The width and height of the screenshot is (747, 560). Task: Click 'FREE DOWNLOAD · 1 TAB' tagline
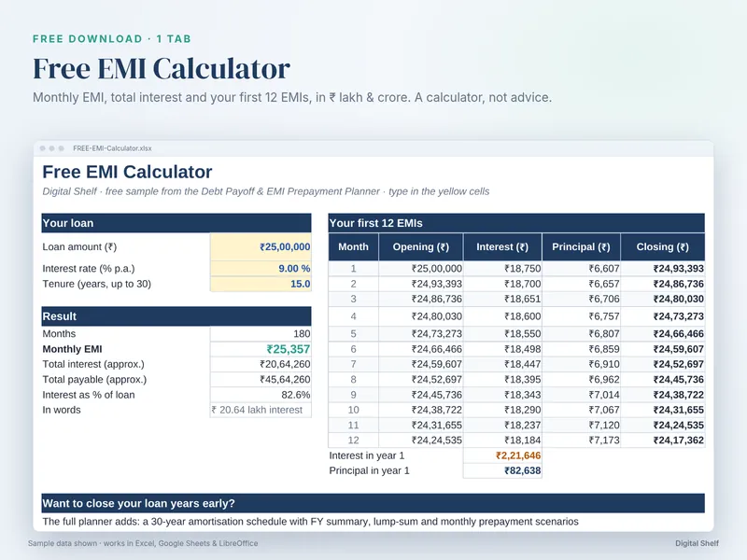coord(112,39)
